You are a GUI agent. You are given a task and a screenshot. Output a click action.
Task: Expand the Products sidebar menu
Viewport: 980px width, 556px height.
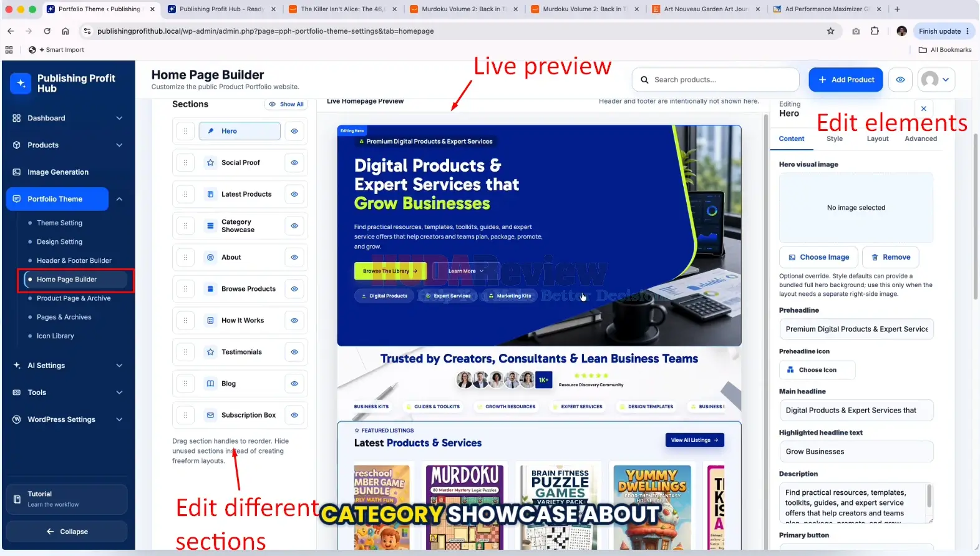[119, 145]
